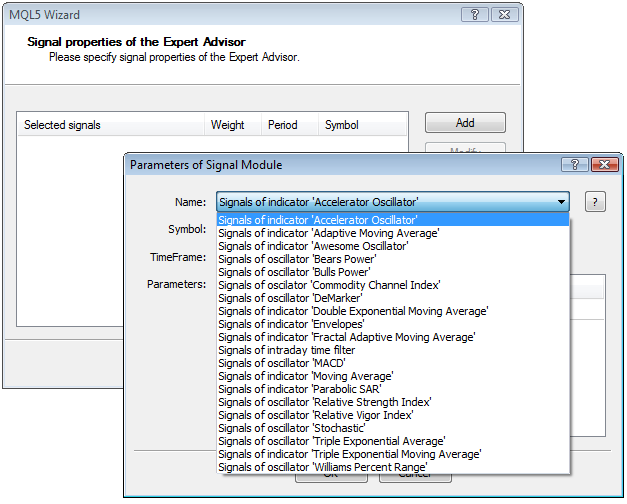627x504 pixels.
Task: Close the Parameters of Signal Module dialog
Action: [x=605, y=165]
